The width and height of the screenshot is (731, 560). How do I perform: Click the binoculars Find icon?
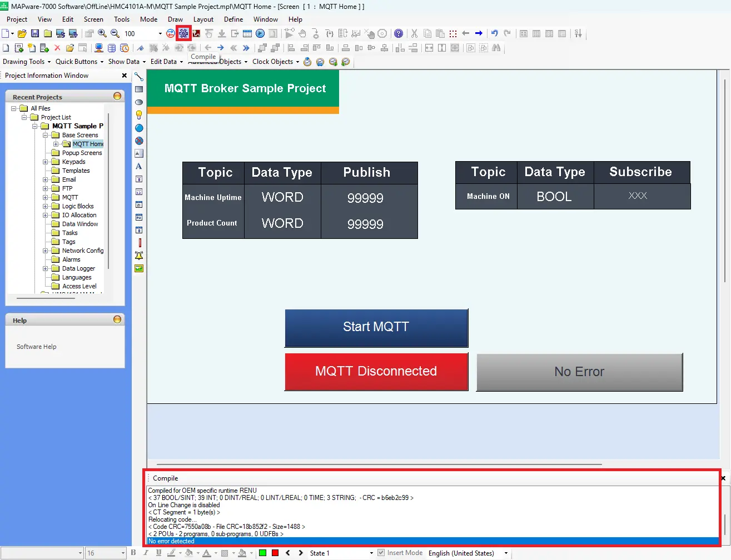point(496,48)
